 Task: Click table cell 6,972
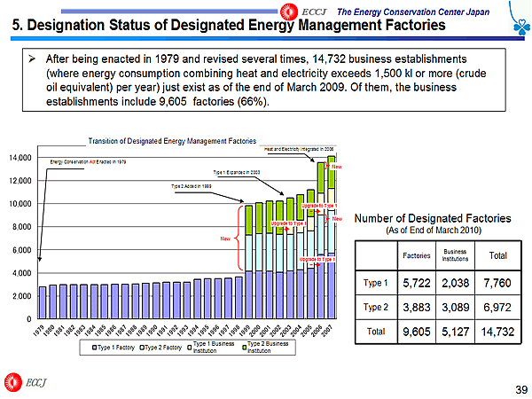pyautogui.click(x=497, y=307)
